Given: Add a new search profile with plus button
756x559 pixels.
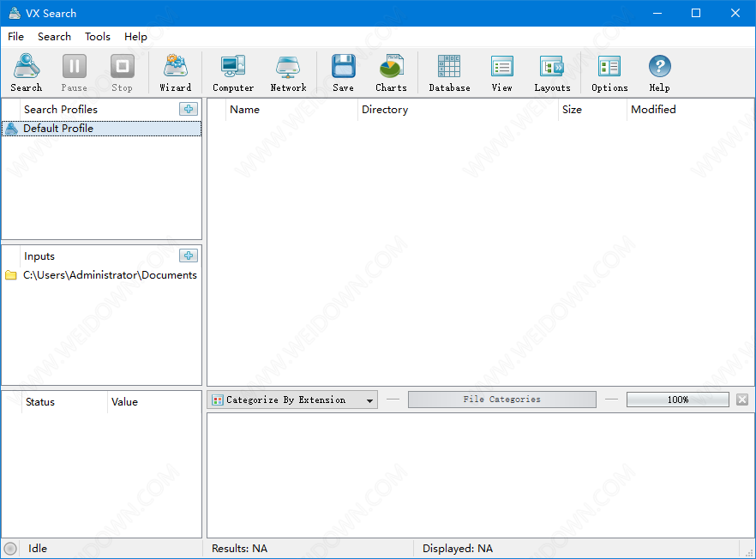Looking at the screenshot, I should (x=189, y=109).
